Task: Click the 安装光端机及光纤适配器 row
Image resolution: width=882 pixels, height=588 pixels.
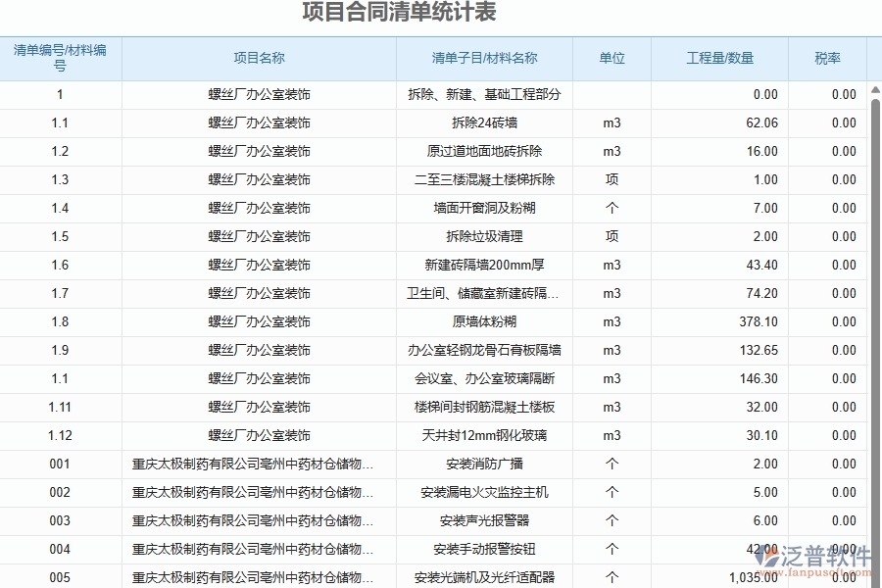Action: (x=483, y=577)
